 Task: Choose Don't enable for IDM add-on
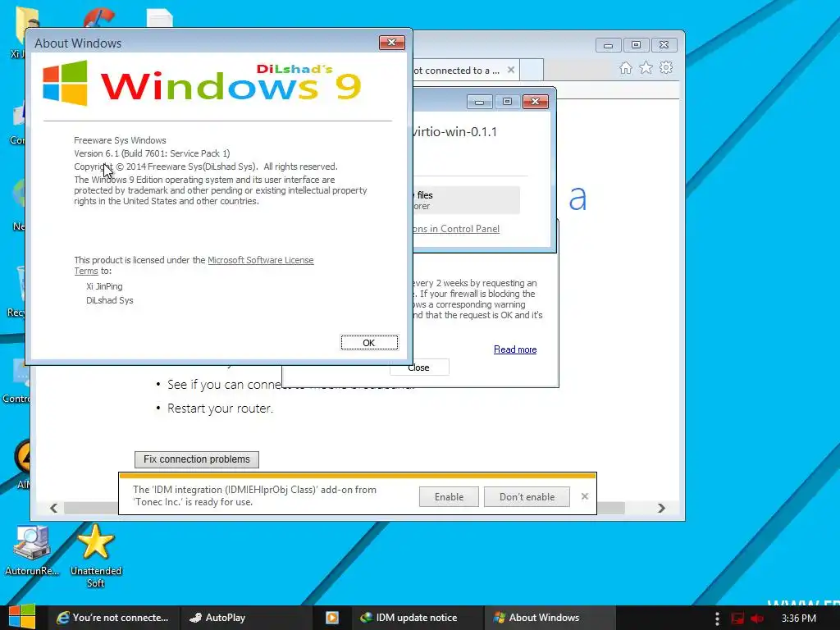pos(527,496)
